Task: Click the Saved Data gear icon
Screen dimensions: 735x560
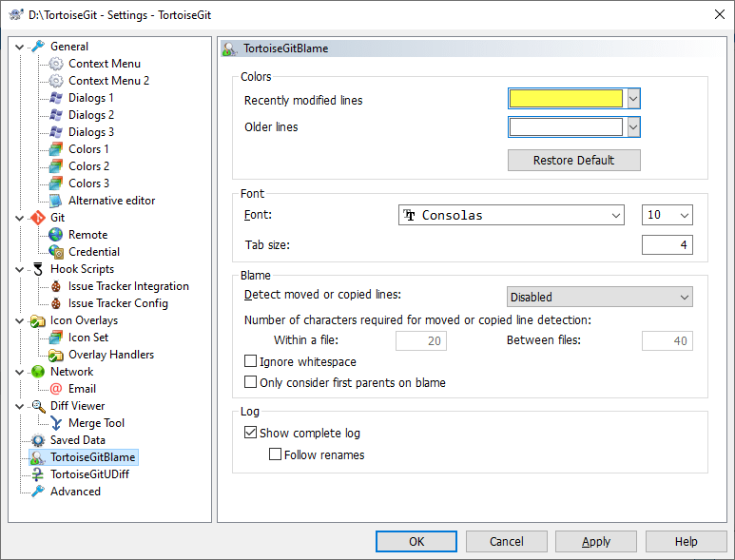Action: 38,440
